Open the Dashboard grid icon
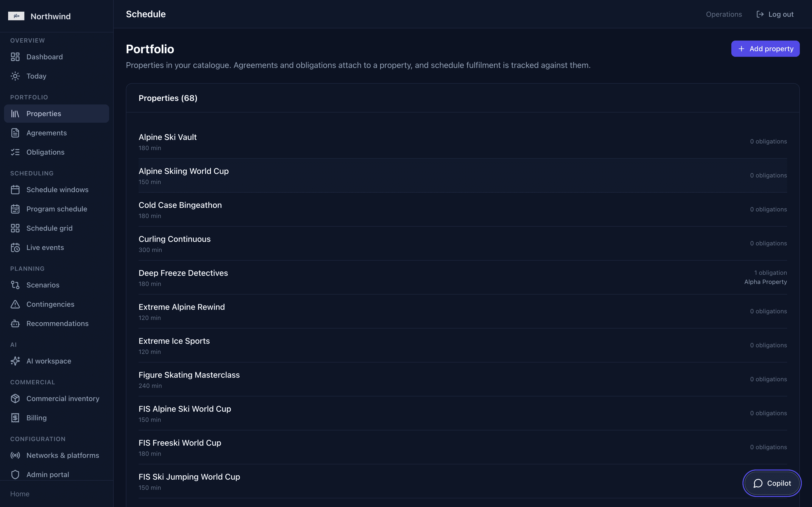Image resolution: width=812 pixels, height=507 pixels. pyautogui.click(x=15, y=57)
